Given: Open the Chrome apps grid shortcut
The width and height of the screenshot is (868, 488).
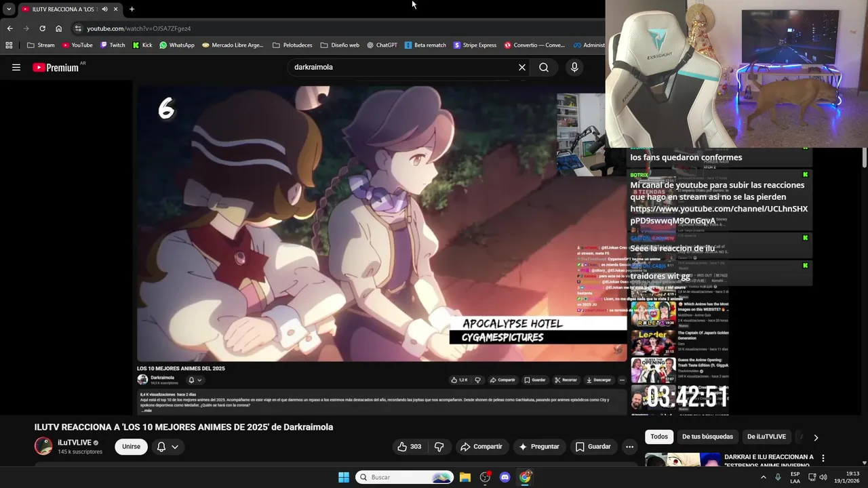Looking at the screenshot, I should coord(9,45).
